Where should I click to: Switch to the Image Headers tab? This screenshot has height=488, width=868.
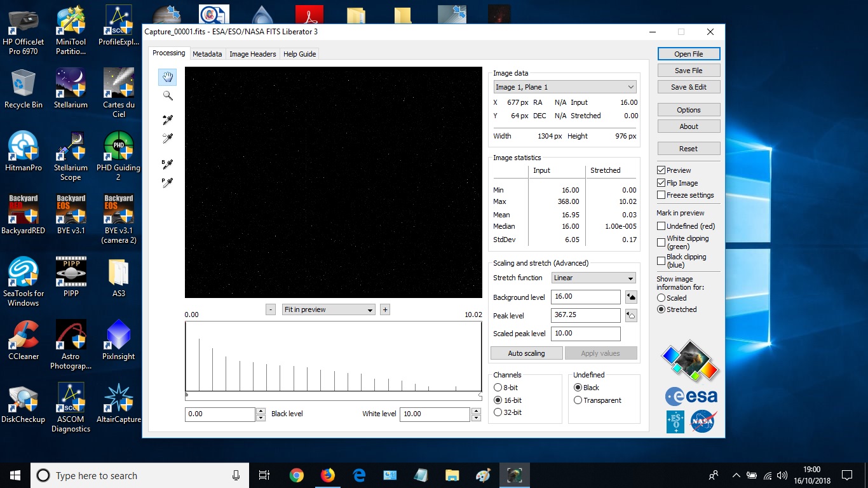(253, 54)
